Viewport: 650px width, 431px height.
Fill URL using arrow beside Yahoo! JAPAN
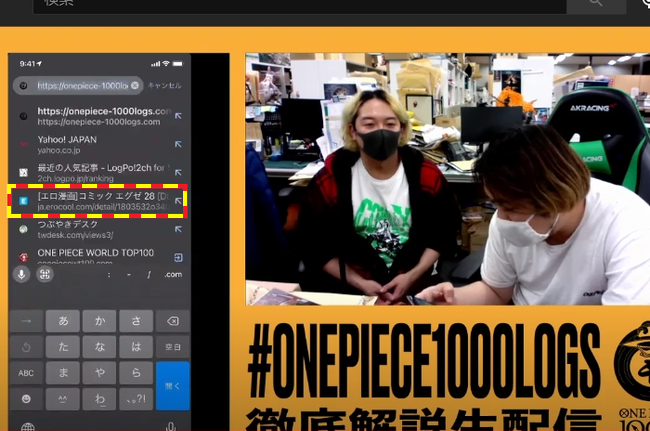coord(178,144)
